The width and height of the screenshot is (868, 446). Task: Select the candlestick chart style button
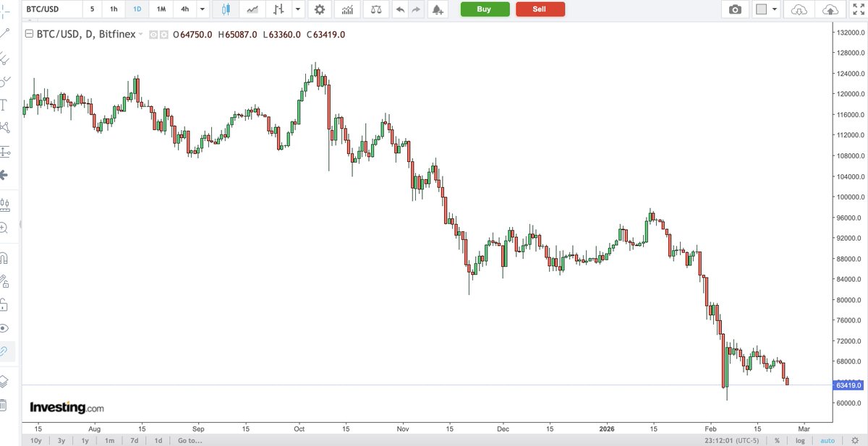225,9
